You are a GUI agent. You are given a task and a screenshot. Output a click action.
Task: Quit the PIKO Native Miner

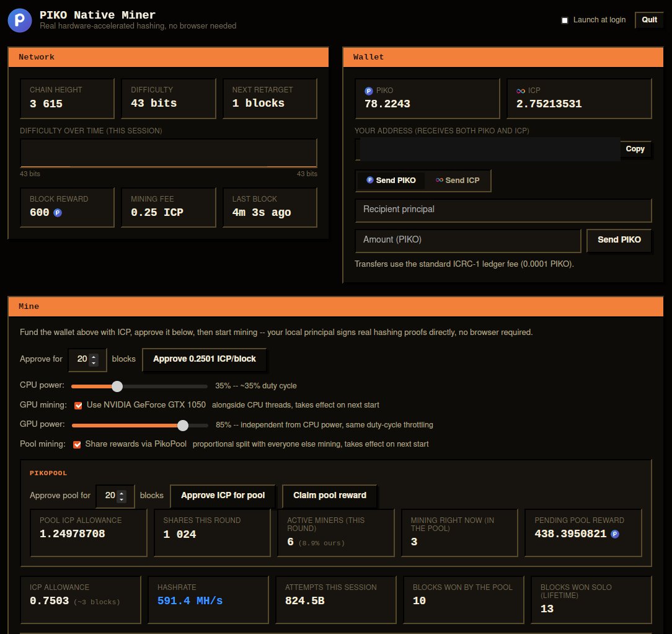pos(649,20)
